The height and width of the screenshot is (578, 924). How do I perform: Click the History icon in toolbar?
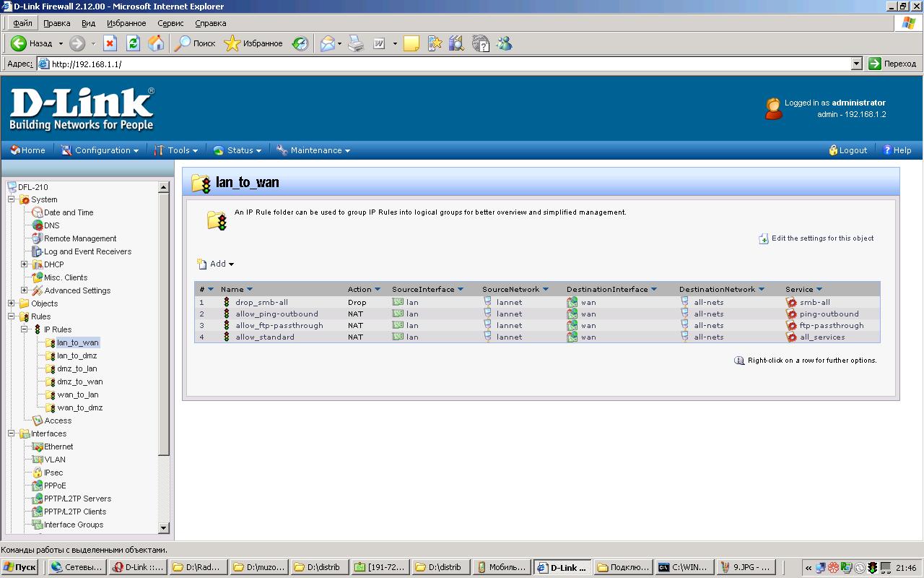[x=300, y=43]
